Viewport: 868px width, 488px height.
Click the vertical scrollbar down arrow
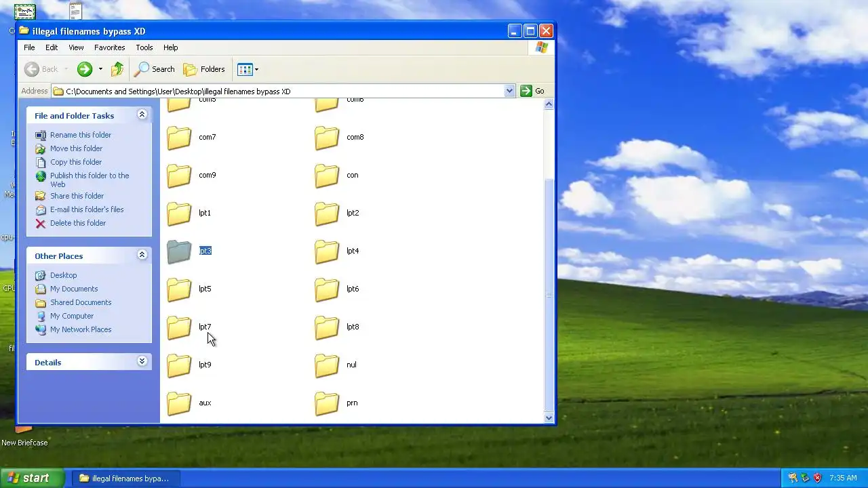pyautogui.click(x=549, y=418)
